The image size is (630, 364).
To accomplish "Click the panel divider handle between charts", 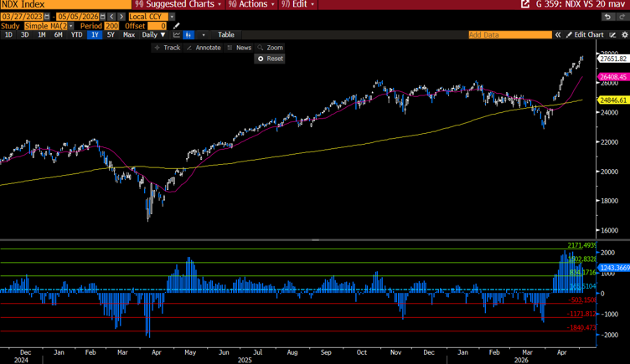I will (x=315, y=240).
